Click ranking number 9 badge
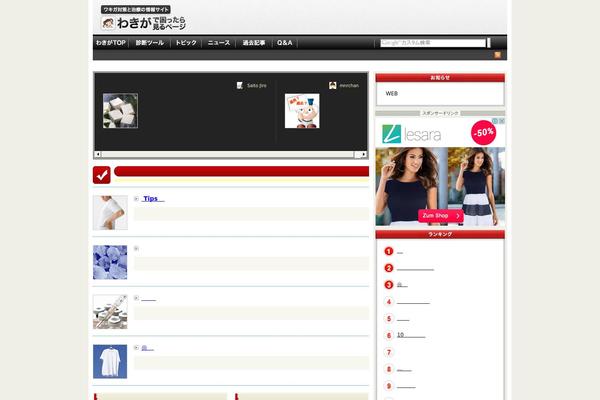600x400 pixels. coord(389,386)
